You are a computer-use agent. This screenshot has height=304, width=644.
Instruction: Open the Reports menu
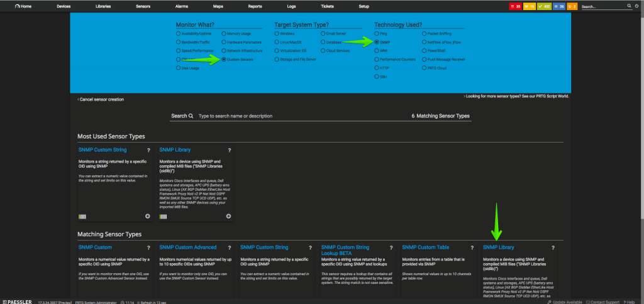255,6
